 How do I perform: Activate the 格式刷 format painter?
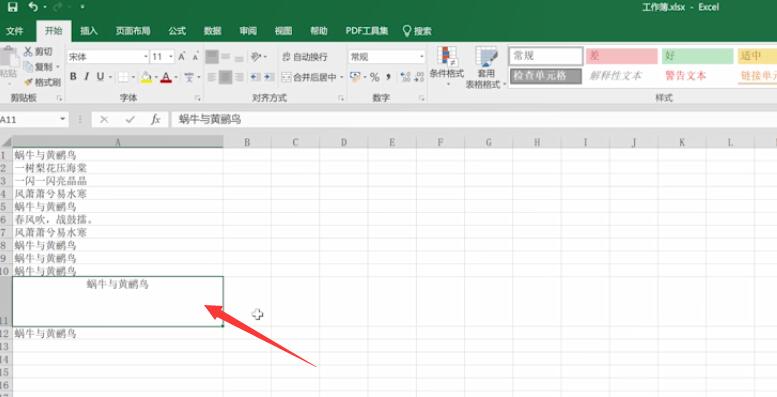[42, 82]
